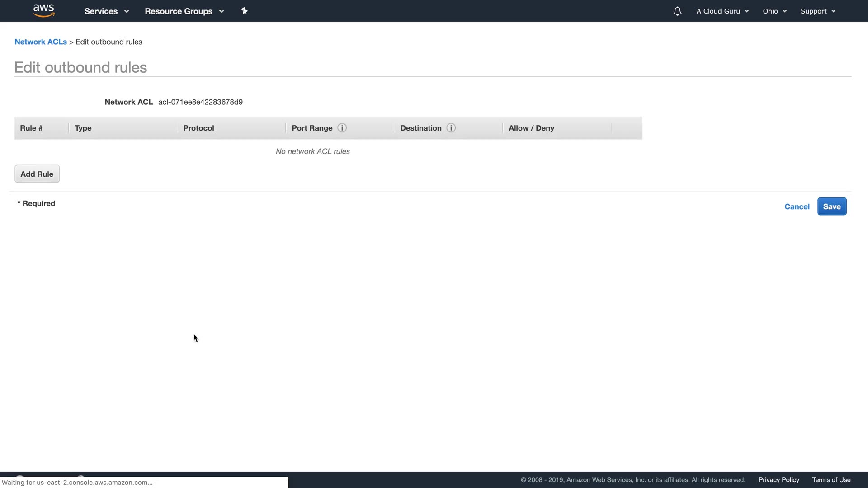
Task: Expand the Resource Groups dropdown
Action: tap(184, 11)
